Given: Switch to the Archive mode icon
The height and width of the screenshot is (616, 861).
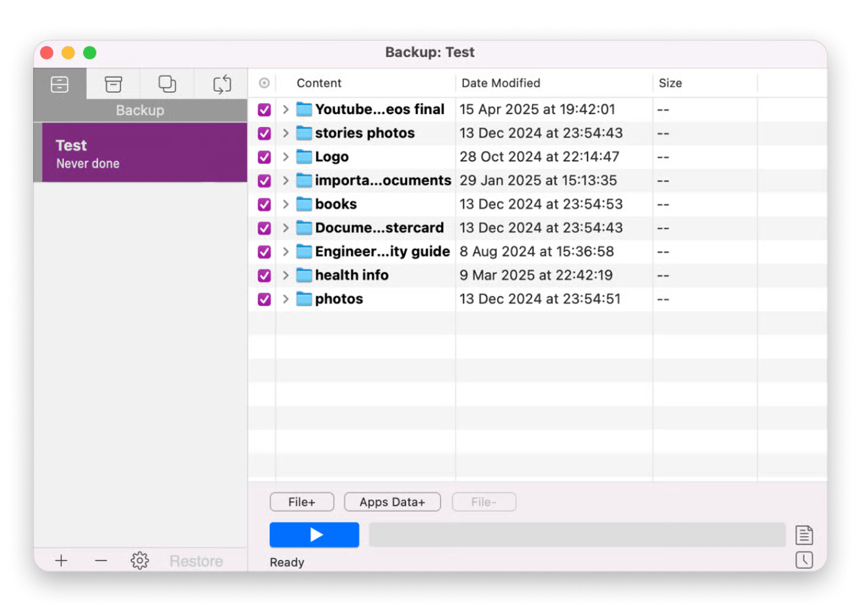Looking at the screenshot, I should pos(113,84).
